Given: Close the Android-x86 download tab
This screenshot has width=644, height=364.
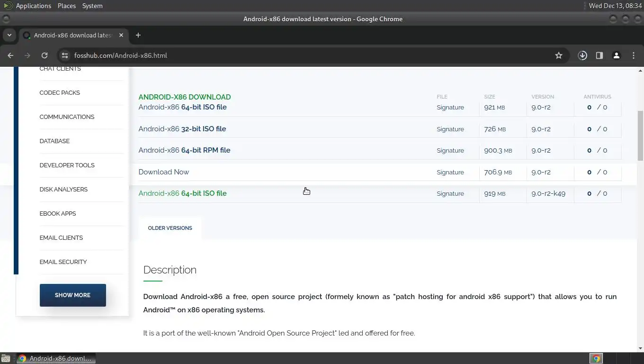Looking at the screenshot, I should pyautogui.click(x=121, y=35).
